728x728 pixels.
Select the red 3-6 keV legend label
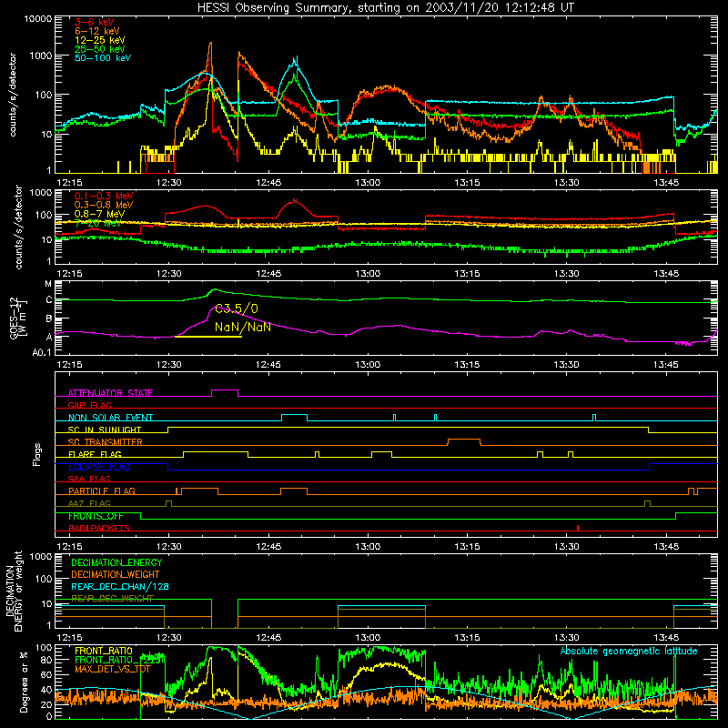(94, 22)
